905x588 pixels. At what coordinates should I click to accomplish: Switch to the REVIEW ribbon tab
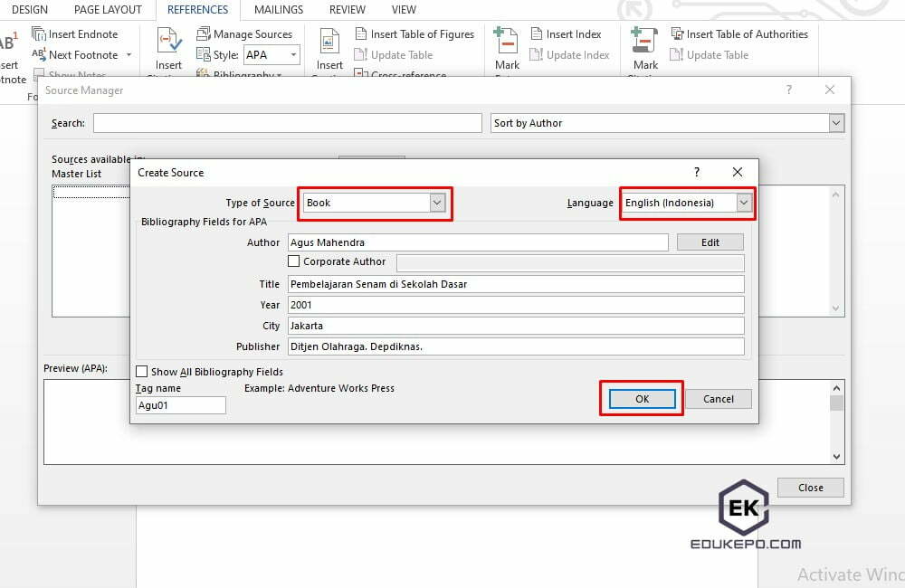[x=347, y=10]
